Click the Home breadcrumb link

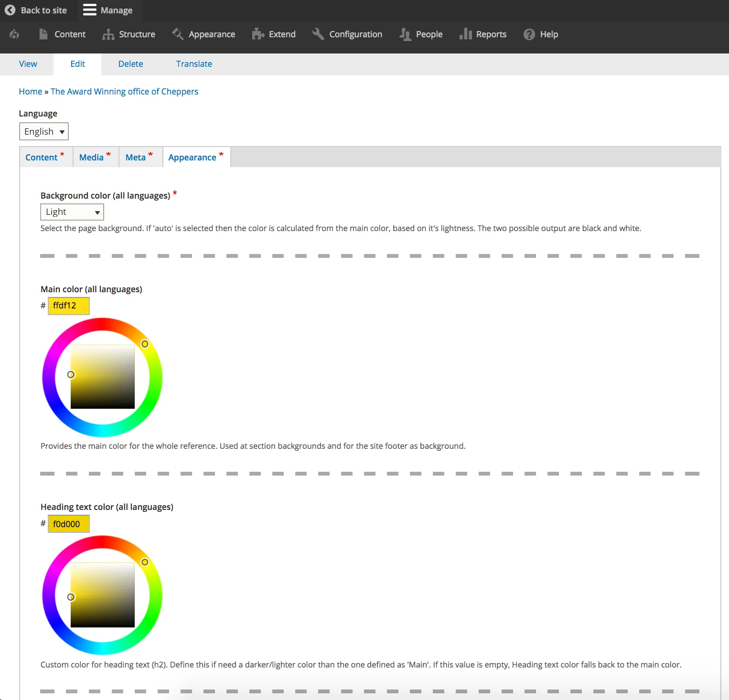[x=31, y=92]
